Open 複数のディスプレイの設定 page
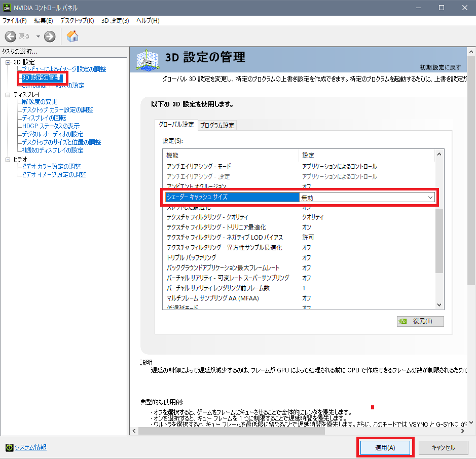This screenshot has width=476, height=459. click(x=53, y=150)
